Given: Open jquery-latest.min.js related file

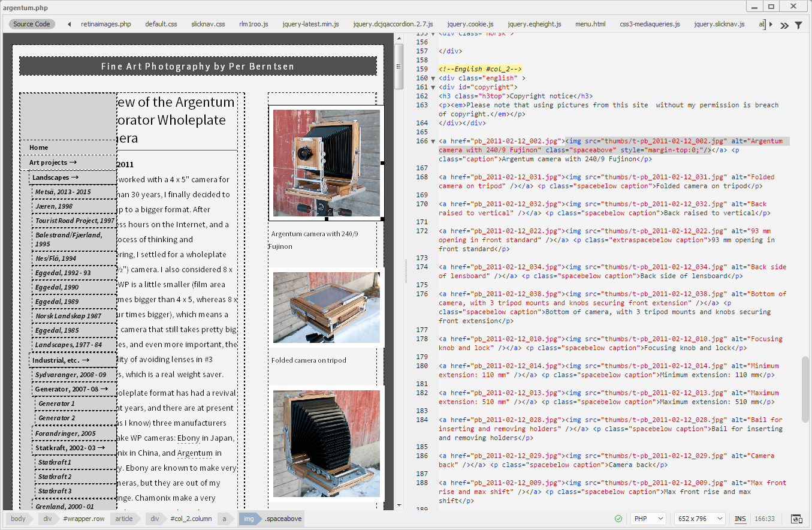Looking at the screenshot, I should [310, 24].
